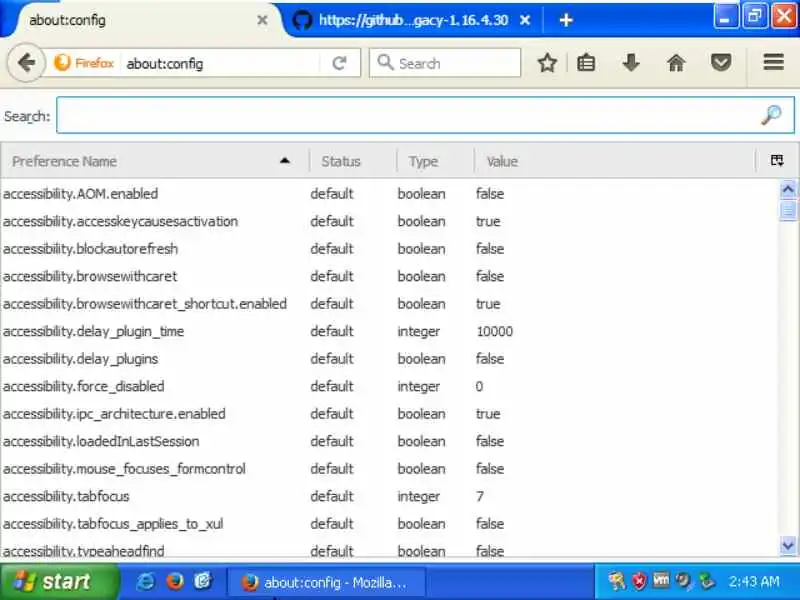Click first system tray icon
The height and width of the screenshot is (600, 800).
point(617,581)
